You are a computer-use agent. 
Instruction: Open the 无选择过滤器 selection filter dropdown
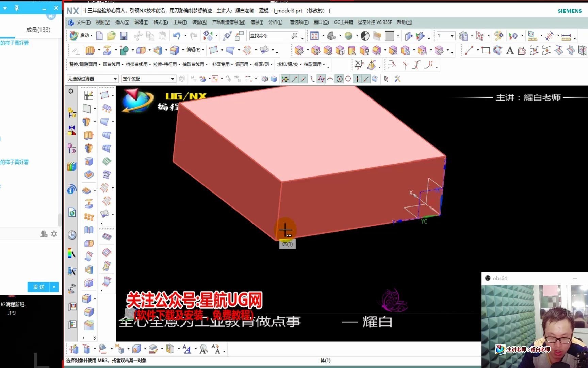coord(115,79)
